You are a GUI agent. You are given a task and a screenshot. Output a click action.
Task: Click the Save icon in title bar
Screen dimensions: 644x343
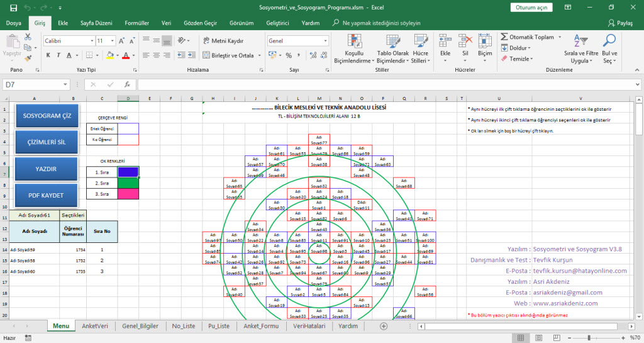click(x=13, y=8)
